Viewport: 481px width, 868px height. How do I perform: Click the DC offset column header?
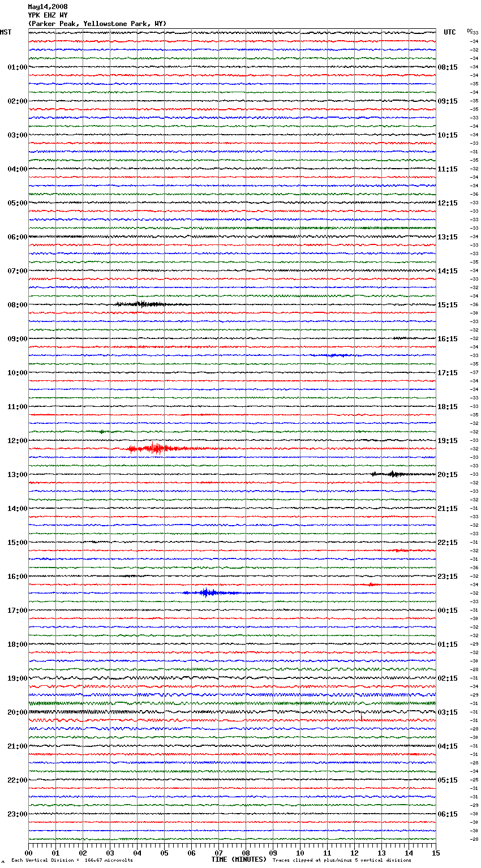[470, 31]
